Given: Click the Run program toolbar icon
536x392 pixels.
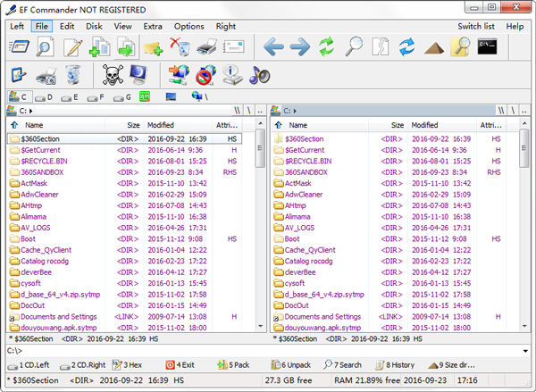Looking at the screenshot, I should [19, 46].
